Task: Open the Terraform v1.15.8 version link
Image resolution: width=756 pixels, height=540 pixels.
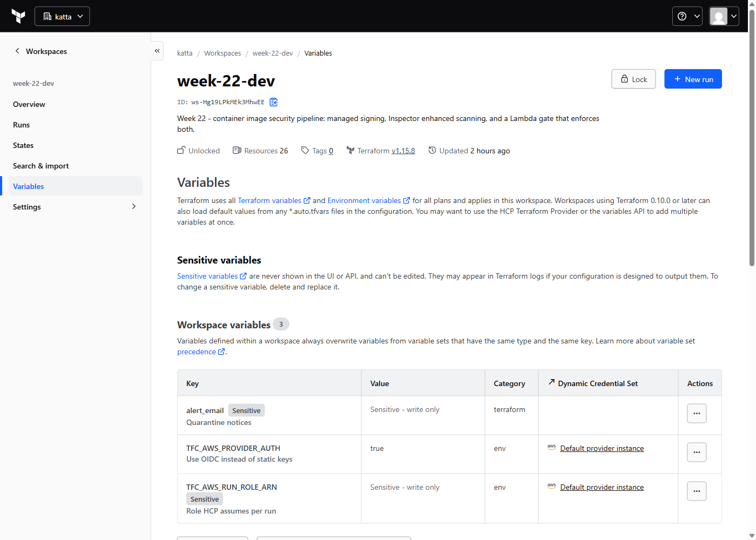Action: click(403, 151)
